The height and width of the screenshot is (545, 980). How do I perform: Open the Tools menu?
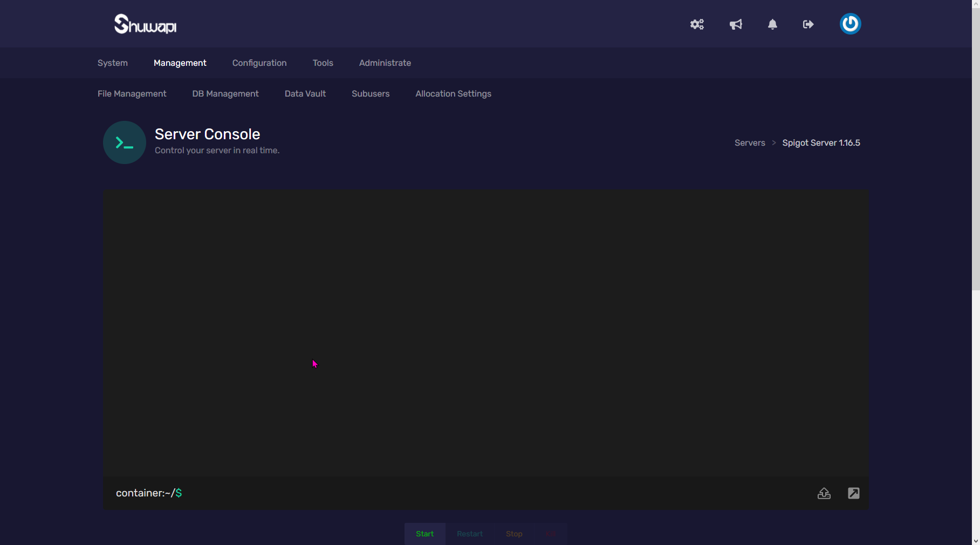pos(323,63)
